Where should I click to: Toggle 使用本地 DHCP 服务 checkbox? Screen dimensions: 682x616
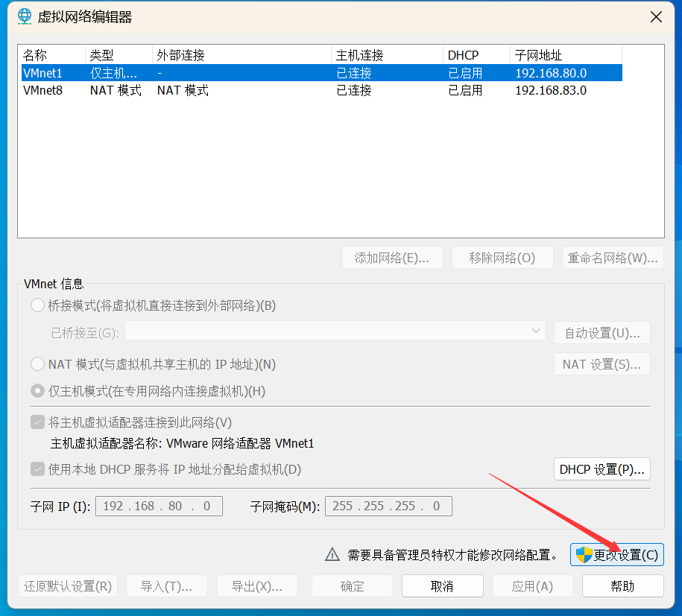(37, 469)
